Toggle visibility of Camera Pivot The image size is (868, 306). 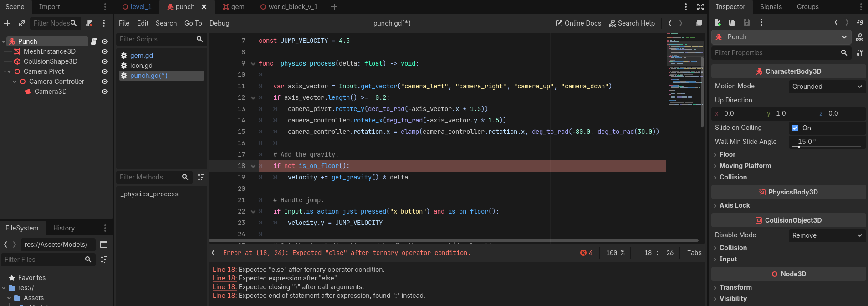105,71
